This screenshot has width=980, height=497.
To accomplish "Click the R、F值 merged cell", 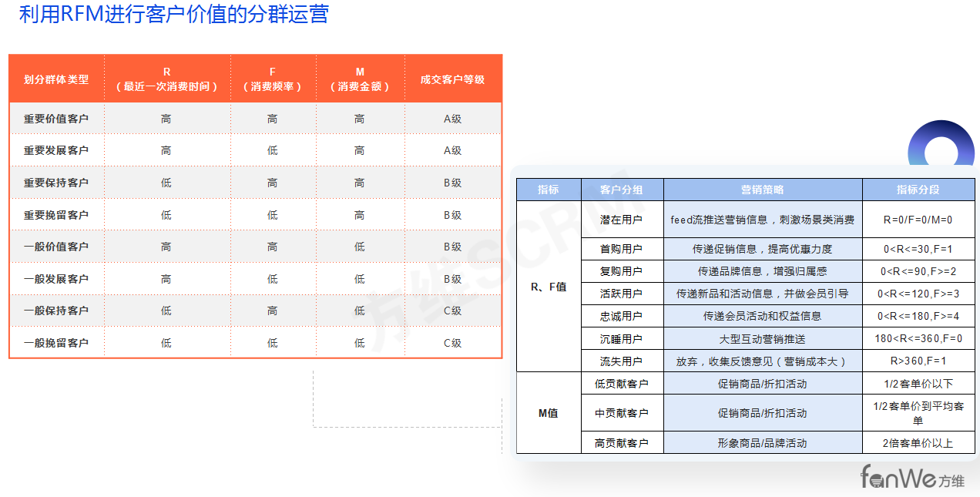I will coord(549,287).
